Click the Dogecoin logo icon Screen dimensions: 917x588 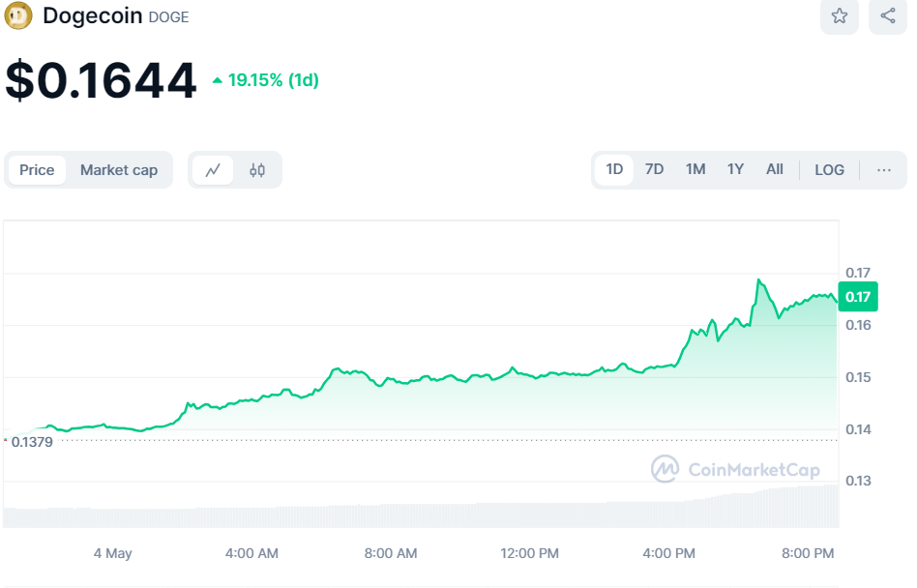[18, 15]
